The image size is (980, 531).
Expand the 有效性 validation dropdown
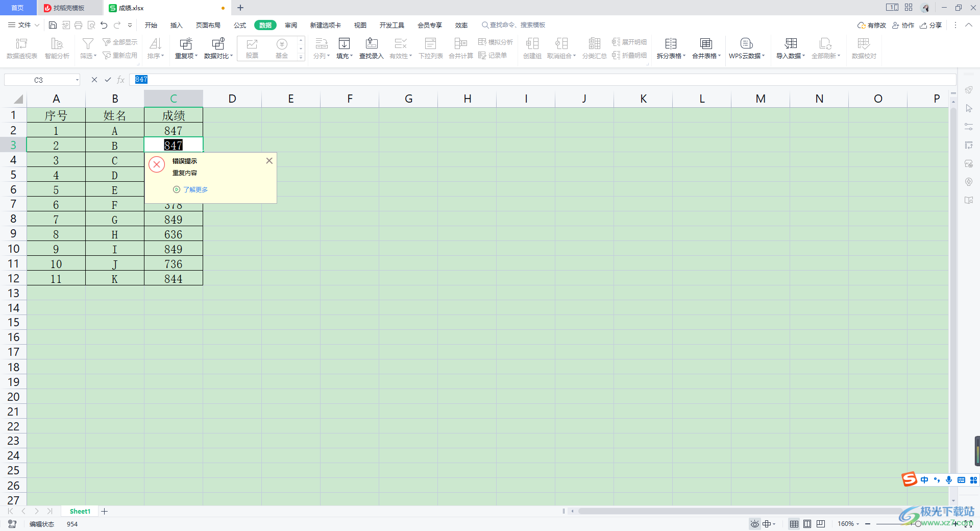click(x=401, y=56)
